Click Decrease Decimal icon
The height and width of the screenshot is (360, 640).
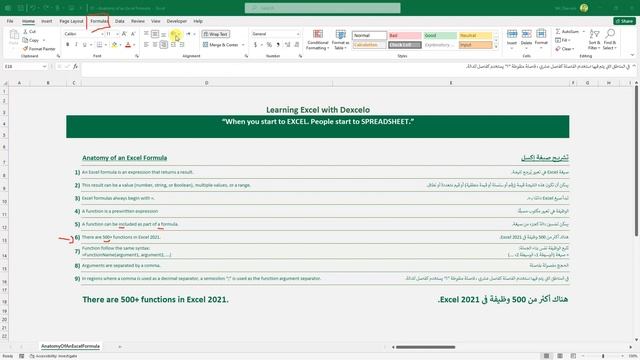[296, 44]
